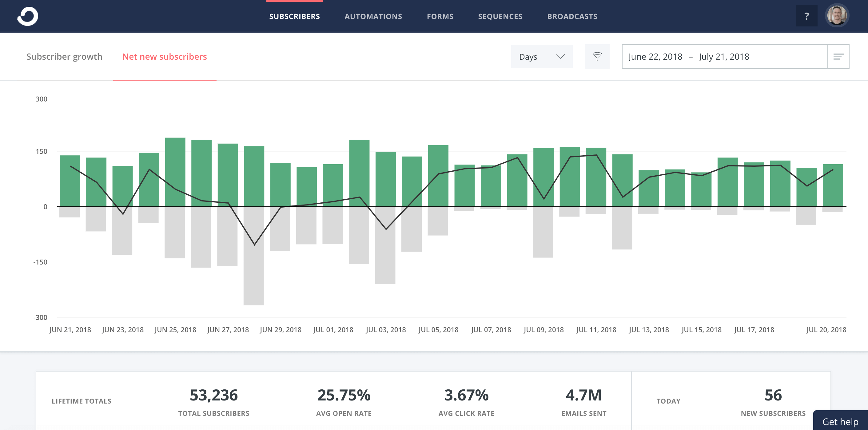
Task: Navigate to Broadcasts
Action: (x=572, y=16)
